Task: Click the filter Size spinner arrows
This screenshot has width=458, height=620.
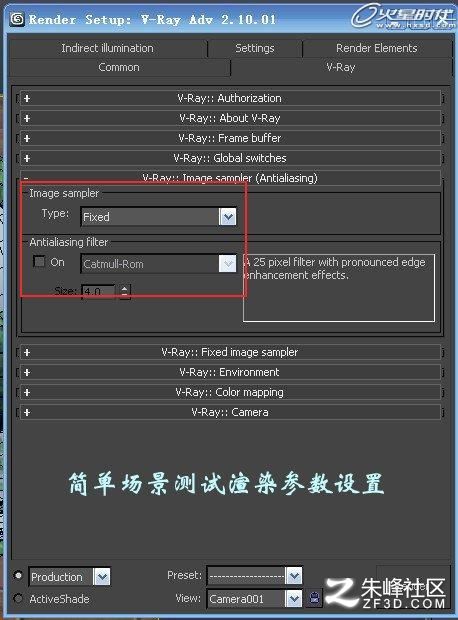Action: pyautogui.click(x=125, y=292)
